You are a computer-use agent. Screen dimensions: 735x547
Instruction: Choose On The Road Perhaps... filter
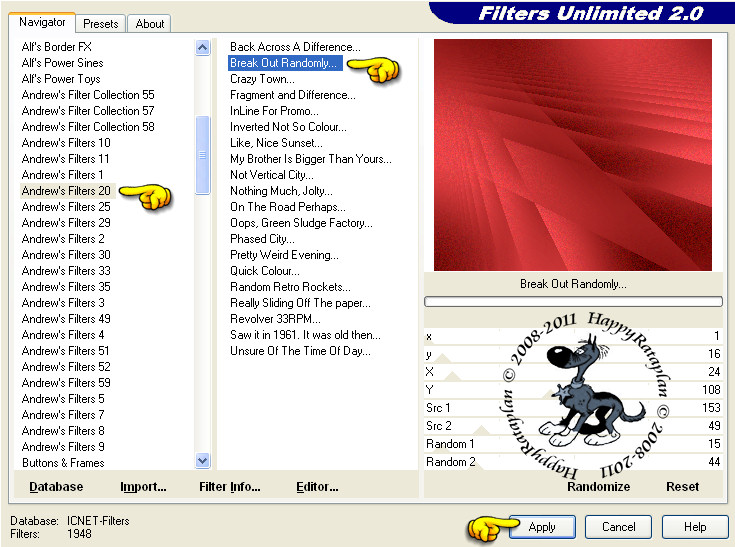(x=288, y=207)
